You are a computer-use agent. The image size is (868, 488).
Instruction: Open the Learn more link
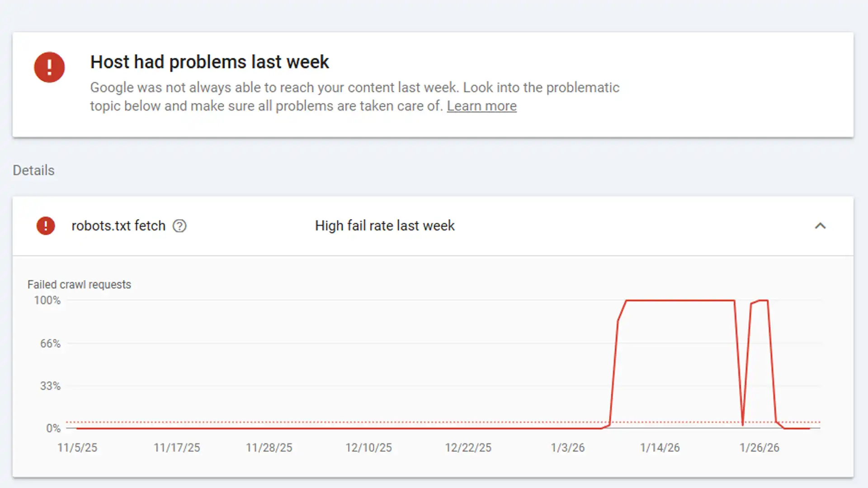point(481,106)
